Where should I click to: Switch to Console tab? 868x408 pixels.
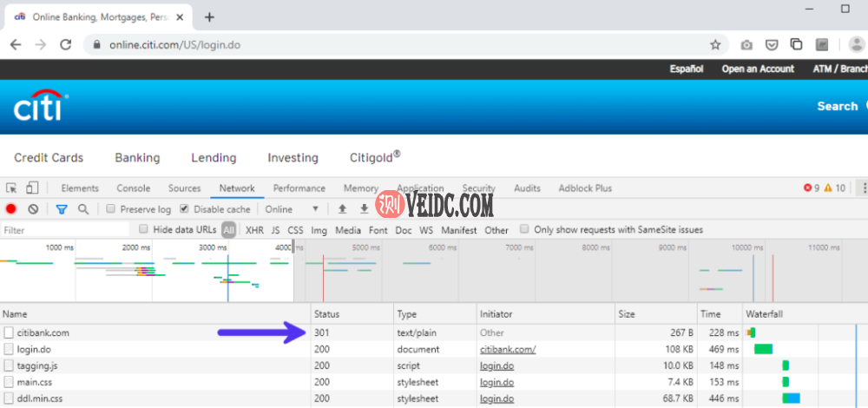(134, 188)
